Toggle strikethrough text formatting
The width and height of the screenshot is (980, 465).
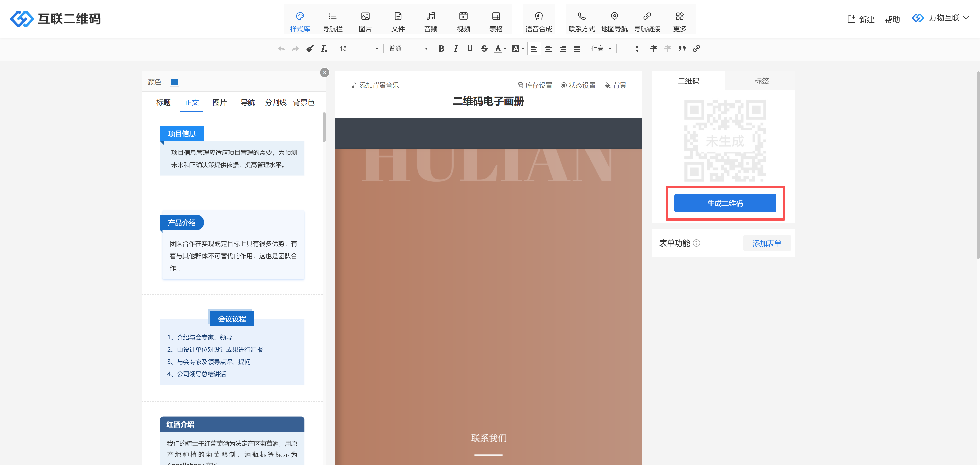(x=484, y=49)
